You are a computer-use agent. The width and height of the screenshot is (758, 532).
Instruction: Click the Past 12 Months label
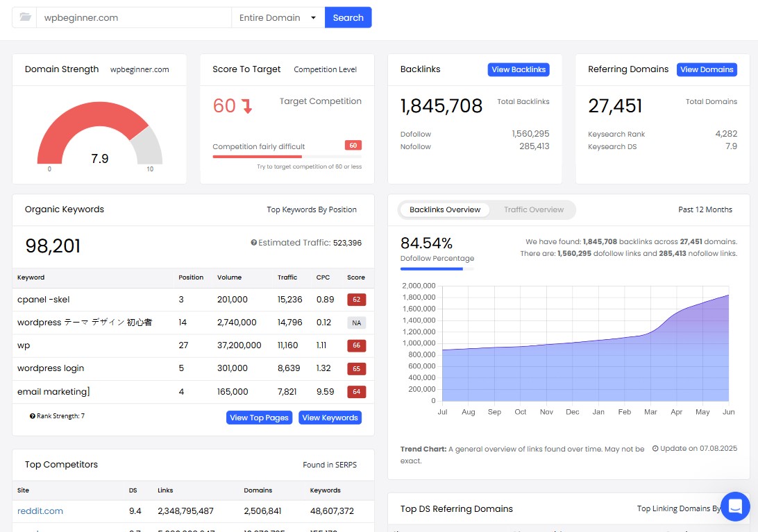coord(705,209)
